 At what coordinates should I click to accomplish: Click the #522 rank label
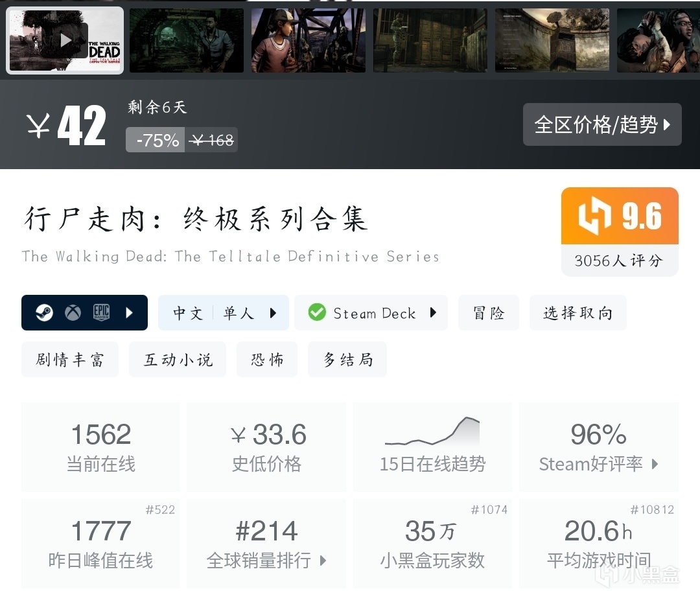[x=160, y=509]
